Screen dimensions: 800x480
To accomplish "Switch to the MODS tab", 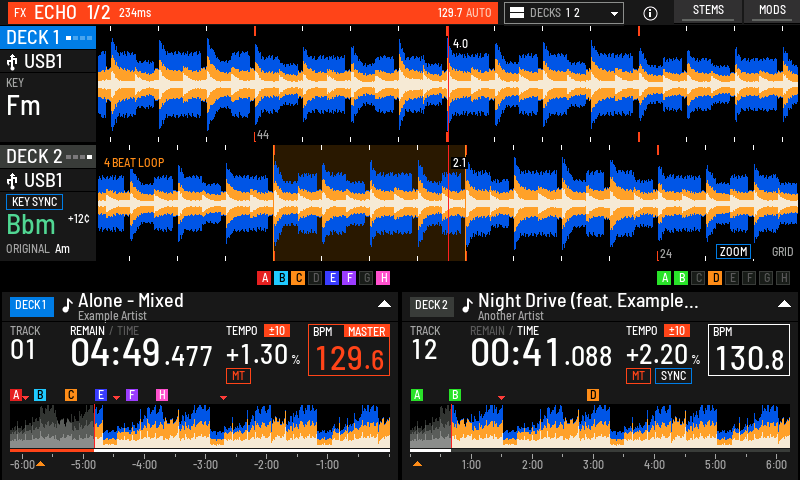I will [772, 11].
